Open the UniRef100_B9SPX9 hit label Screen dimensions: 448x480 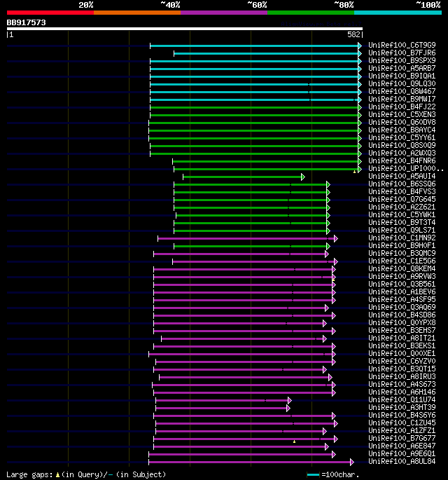402,60
